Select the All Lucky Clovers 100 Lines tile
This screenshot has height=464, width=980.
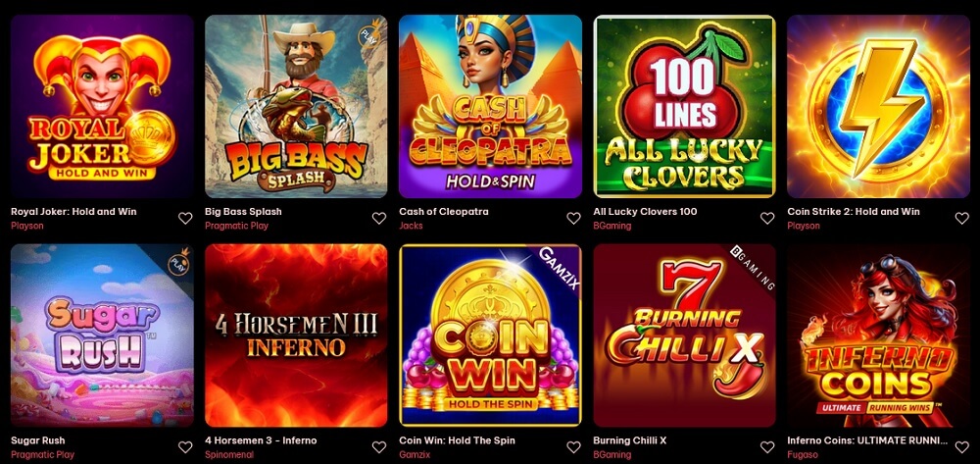(x=684, y=106)
